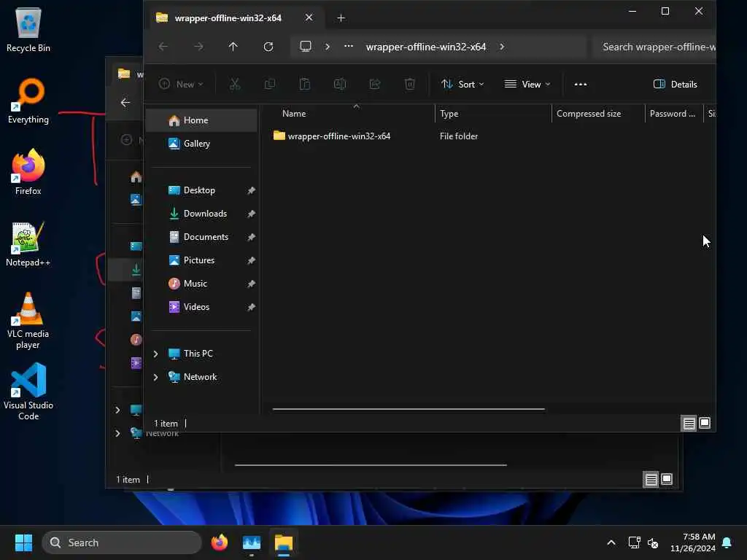Click the Back arrow in front window
The height and width of the screenshot is (560, 747).
163,47
